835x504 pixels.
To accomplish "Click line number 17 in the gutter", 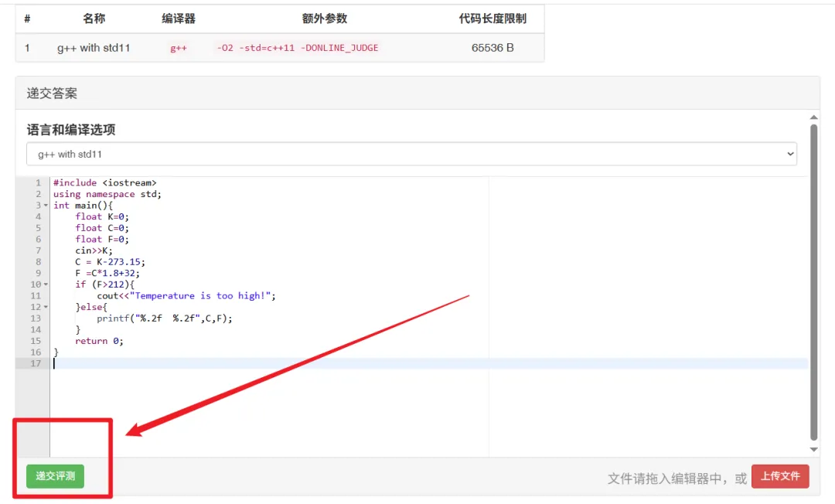I will (36, 363).
